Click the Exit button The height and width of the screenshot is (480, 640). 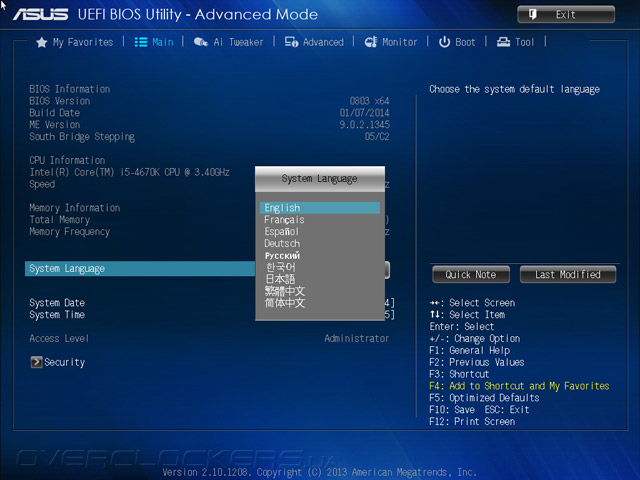tap(566, 14)
